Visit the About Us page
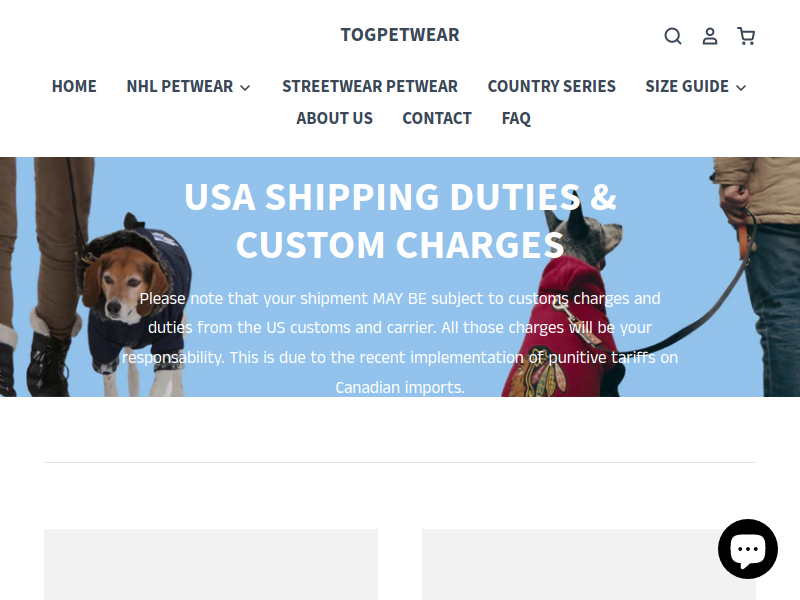 point(335,118)
